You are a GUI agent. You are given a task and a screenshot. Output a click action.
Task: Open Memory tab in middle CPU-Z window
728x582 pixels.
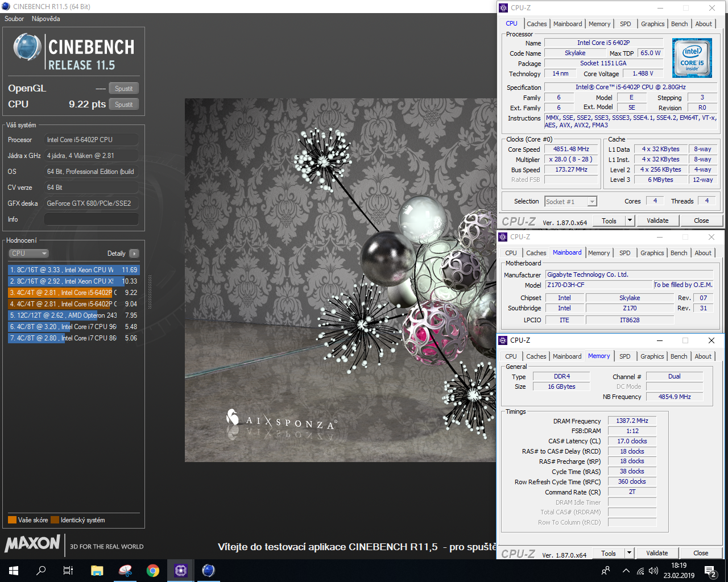pyautogui.click(x=599, y=253)
